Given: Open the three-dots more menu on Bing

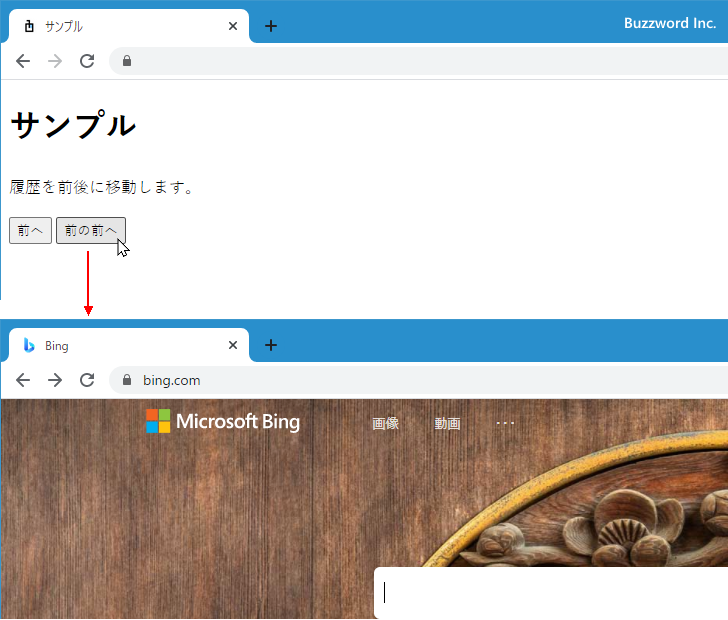Looking at the screenshot, I should click(x=505, y=423).
